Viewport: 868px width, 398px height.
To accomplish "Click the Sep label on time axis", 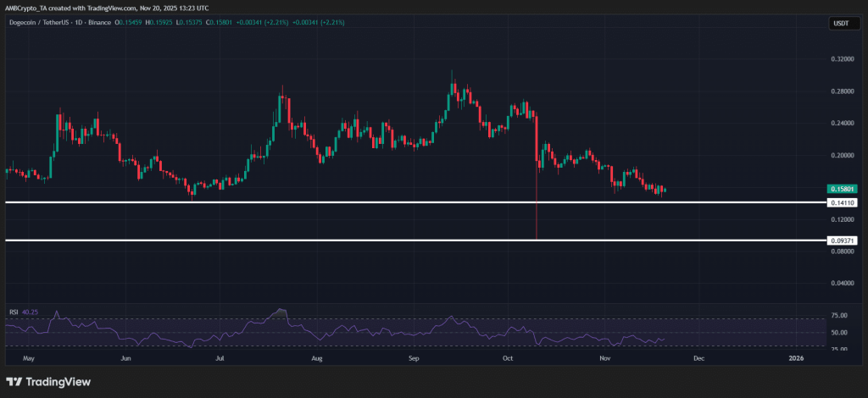I will tap(415, 359).
